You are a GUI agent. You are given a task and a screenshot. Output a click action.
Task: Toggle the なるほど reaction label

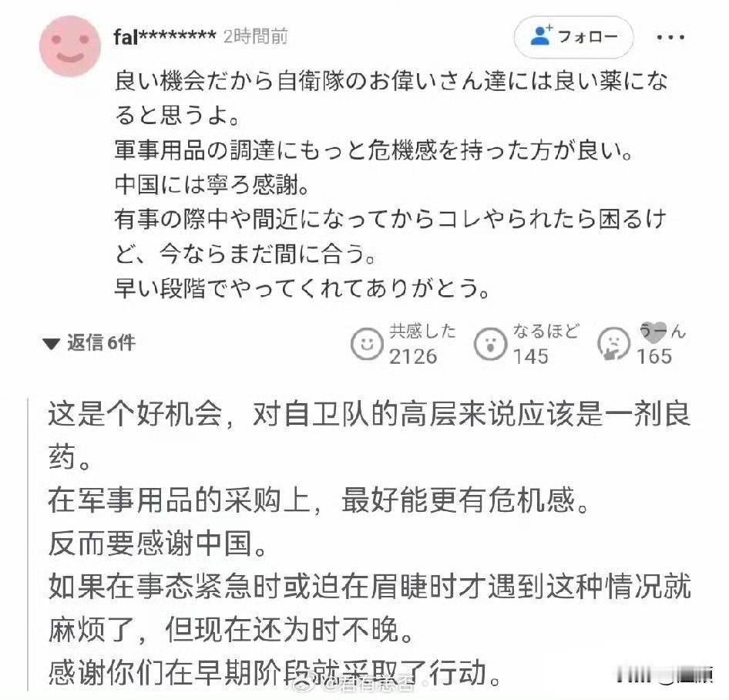tap(546, 331)
